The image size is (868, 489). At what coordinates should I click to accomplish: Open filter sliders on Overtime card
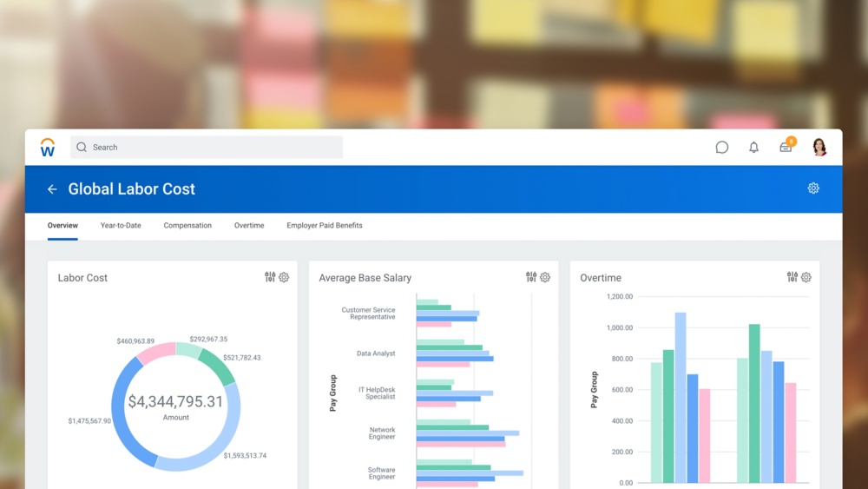(792, 277)
